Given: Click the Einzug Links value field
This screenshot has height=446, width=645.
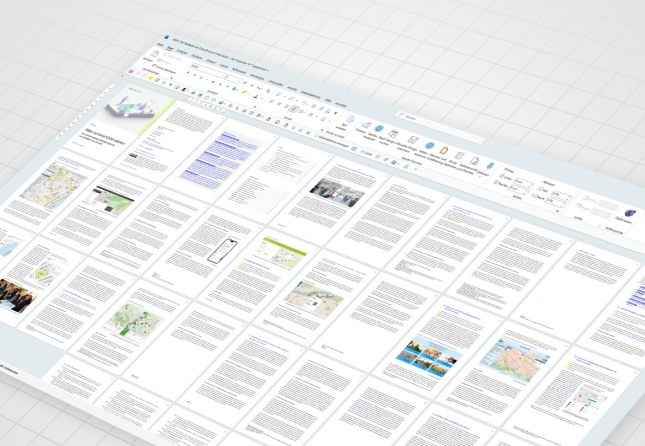Looking at the screenshot, I should click(x=524, y=184).
